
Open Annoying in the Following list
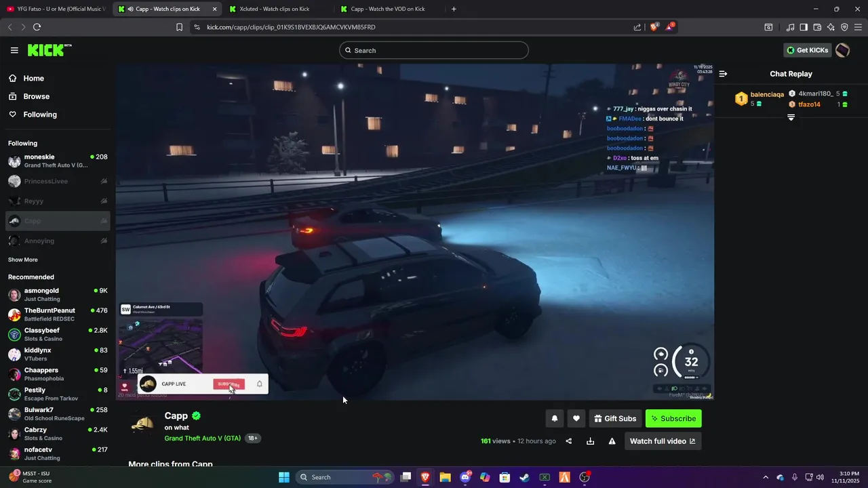[58, 241]
